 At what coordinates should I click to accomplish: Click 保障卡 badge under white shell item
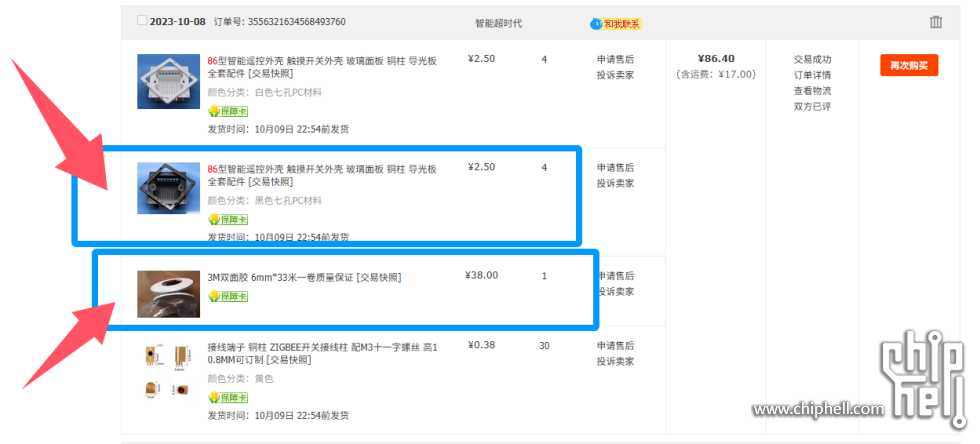pyautogui.click(x=228, y=111)
